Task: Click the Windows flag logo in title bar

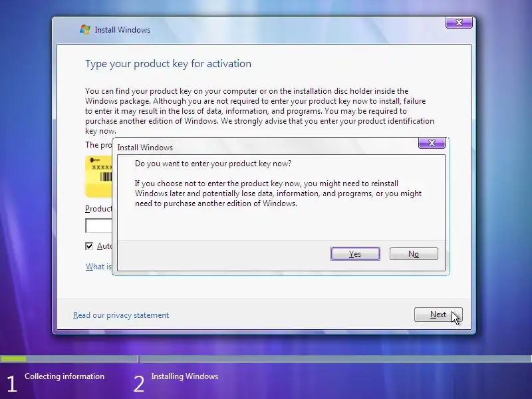Action: point(85,29)
